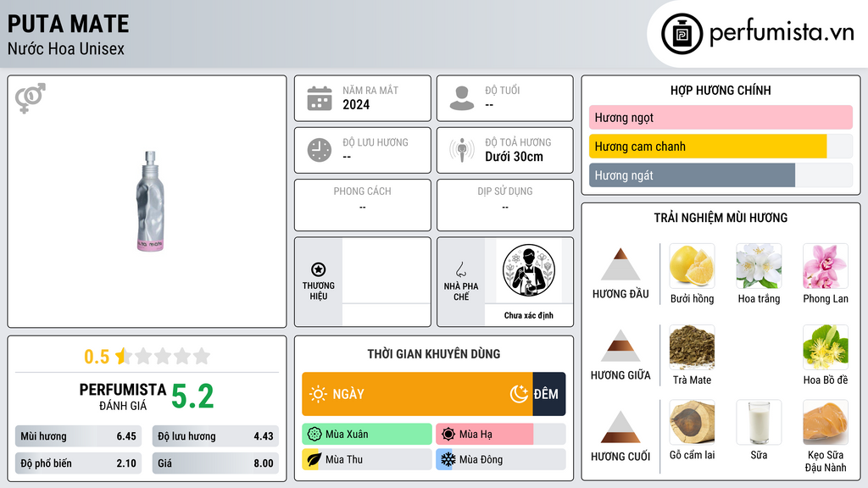Click the star badge icon for Thương hiệu
Image resolution: width=868 pixels, height=488 pixels.
tap(319, 269)
